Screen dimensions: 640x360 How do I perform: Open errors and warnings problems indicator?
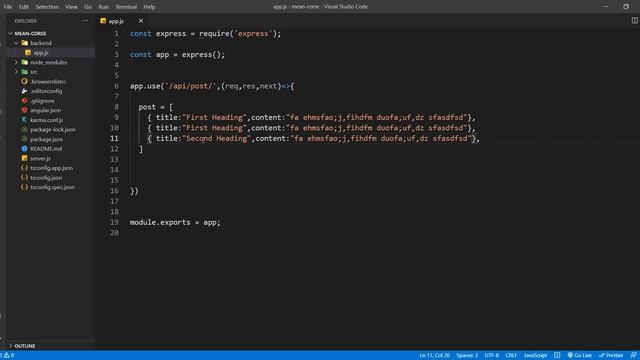click(x=8, y=355)
